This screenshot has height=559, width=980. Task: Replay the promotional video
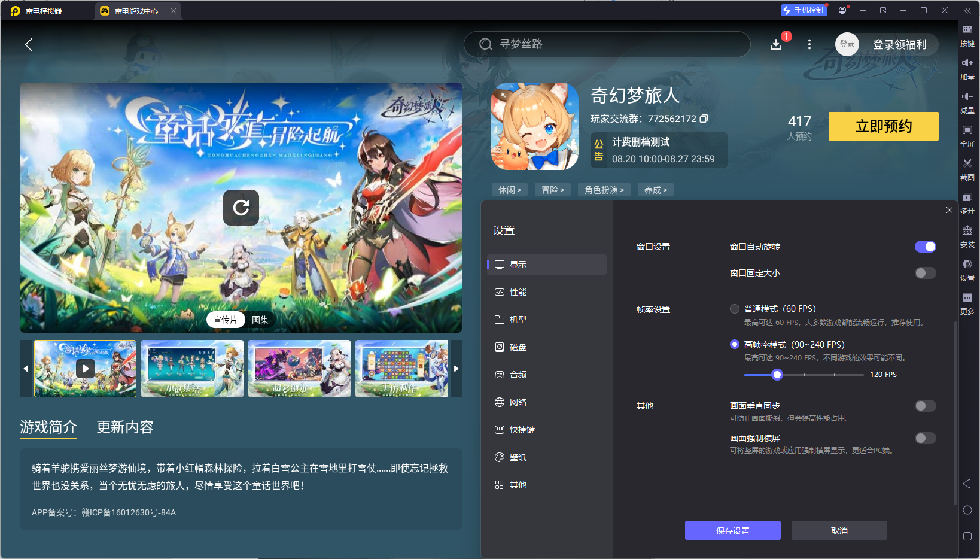[x=241, y=208]
